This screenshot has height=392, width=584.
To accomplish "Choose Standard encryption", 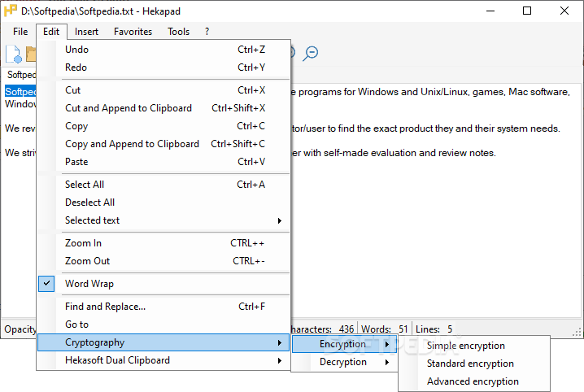I will (474, 364).
